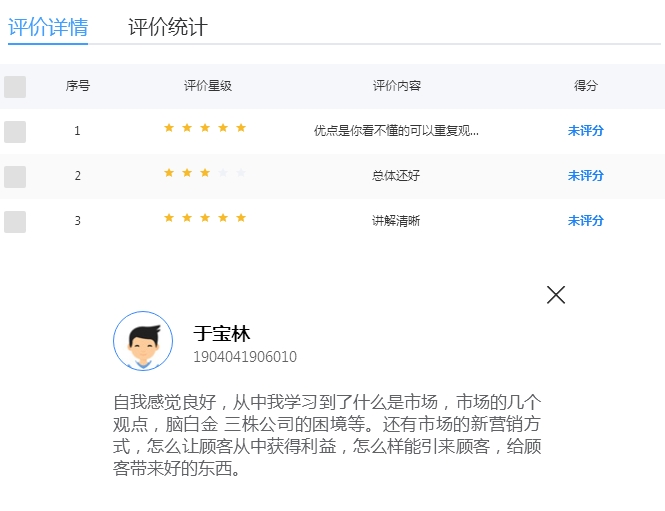Viewport: 665px width, 511px height.
Task: Open truncated comment 优点是你看不懂的可以重复观...
Action: point(396,131)
